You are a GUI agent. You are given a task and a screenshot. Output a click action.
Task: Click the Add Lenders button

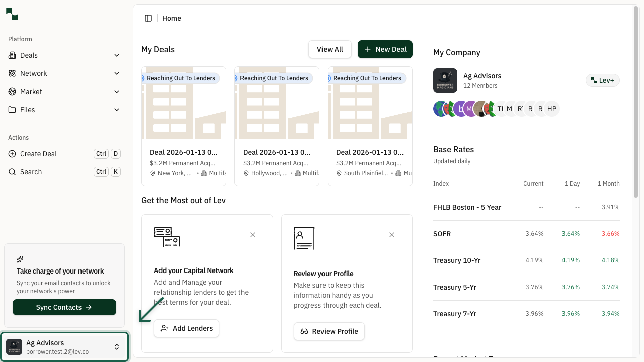click(187, 328)
